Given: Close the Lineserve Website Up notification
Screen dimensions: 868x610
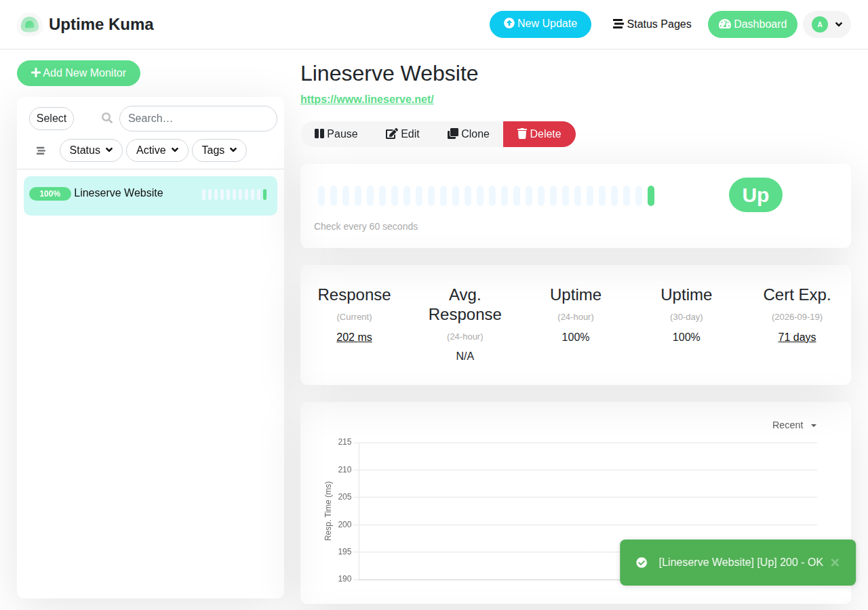Looking at the screenshot, I should 835,563.
